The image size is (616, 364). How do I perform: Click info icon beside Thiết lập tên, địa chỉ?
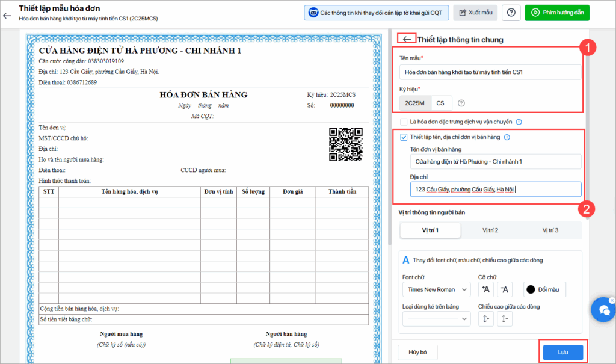click(507, 137)
